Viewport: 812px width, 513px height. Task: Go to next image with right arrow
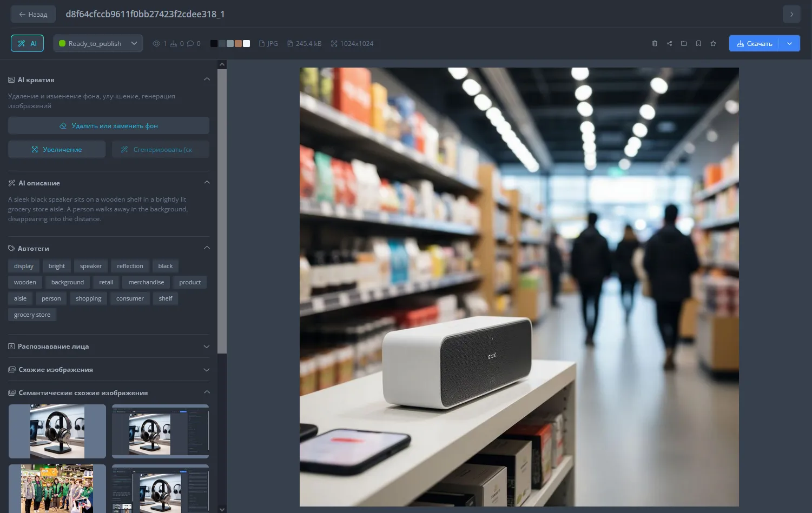click(791, 15)
